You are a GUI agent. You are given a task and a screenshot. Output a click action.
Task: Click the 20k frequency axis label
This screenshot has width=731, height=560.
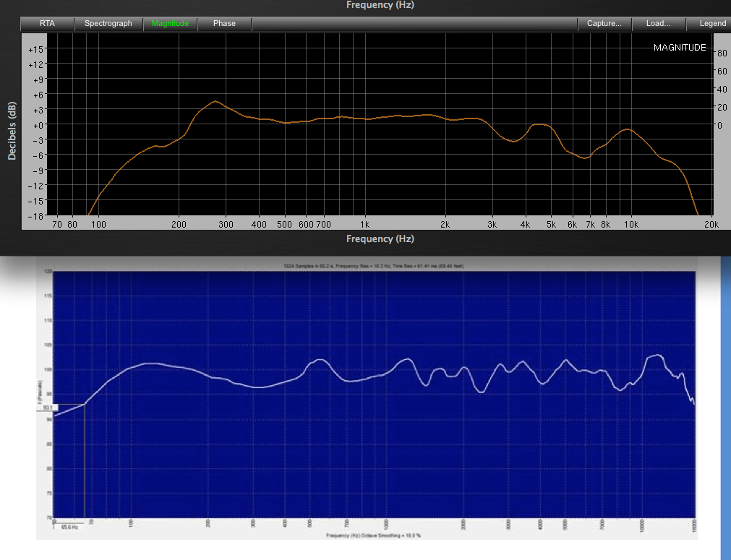(711, 225)
